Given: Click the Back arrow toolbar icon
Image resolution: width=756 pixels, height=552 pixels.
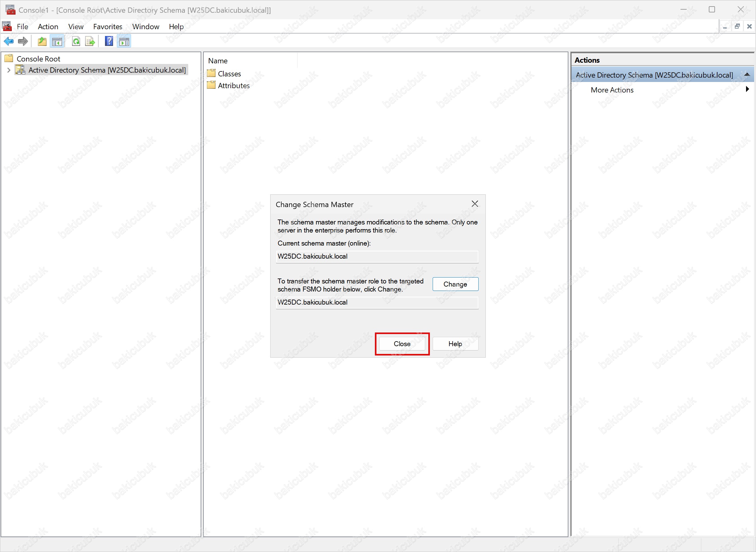Looking at the screenshot, I should click(x=9, y=41).
